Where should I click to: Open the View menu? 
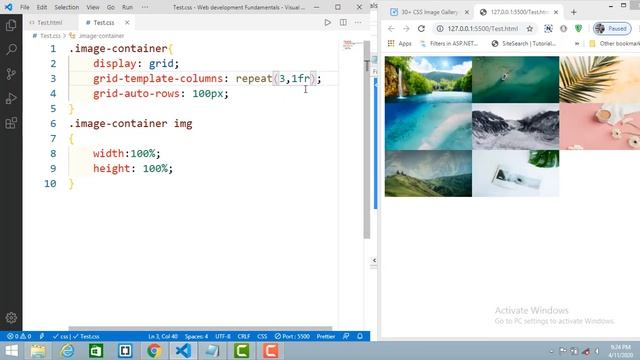93,7
